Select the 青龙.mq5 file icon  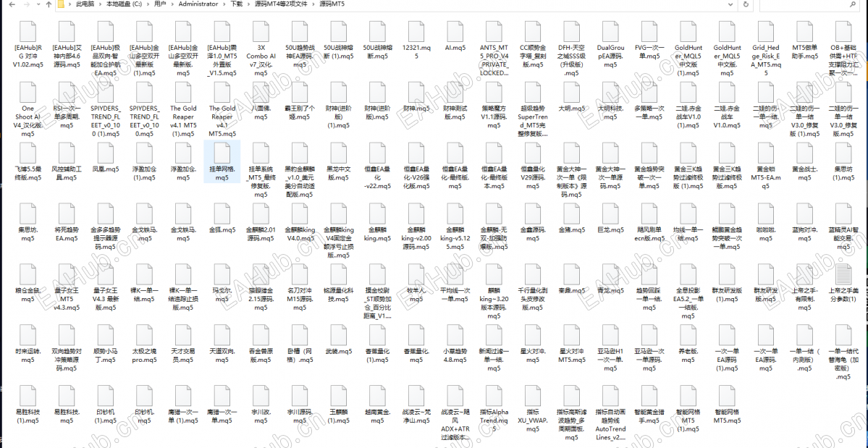(610, 274)
